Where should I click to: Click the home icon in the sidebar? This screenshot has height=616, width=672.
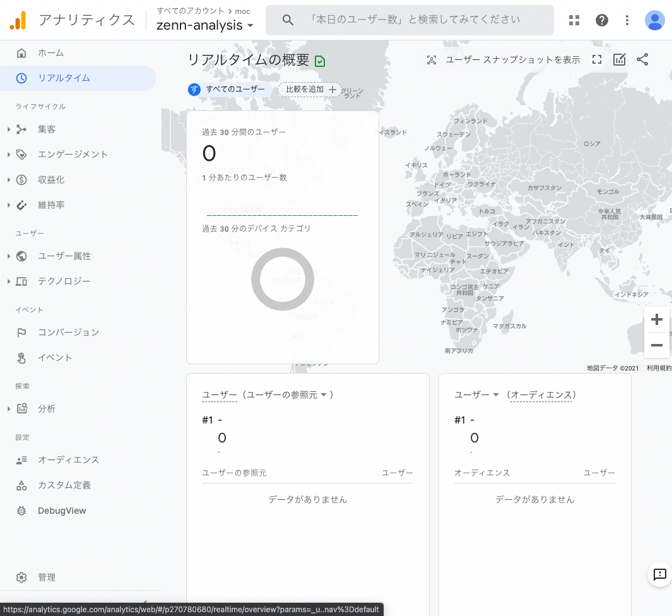(21, 53)
